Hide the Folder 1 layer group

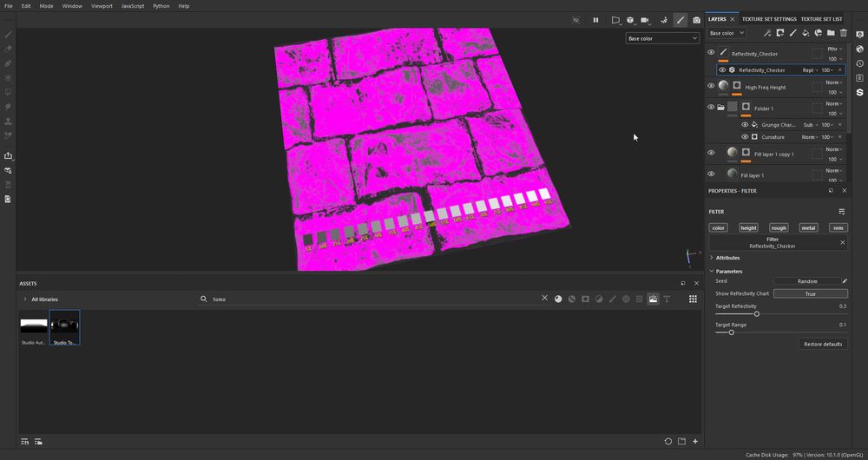tap(711, 107)
